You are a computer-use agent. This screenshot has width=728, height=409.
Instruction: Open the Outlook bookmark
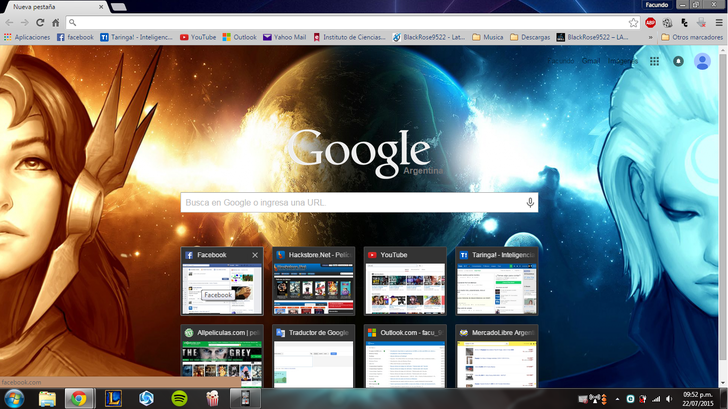[x=240, y=37]
